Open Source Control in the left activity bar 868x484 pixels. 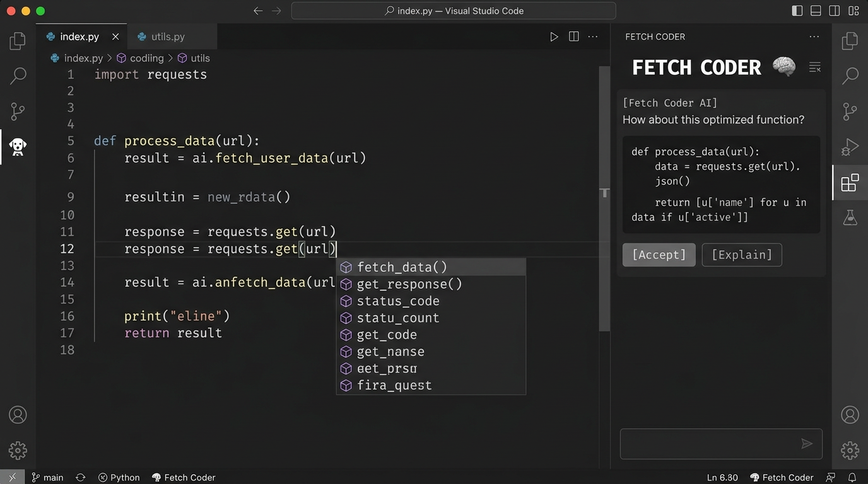(17, 111)
